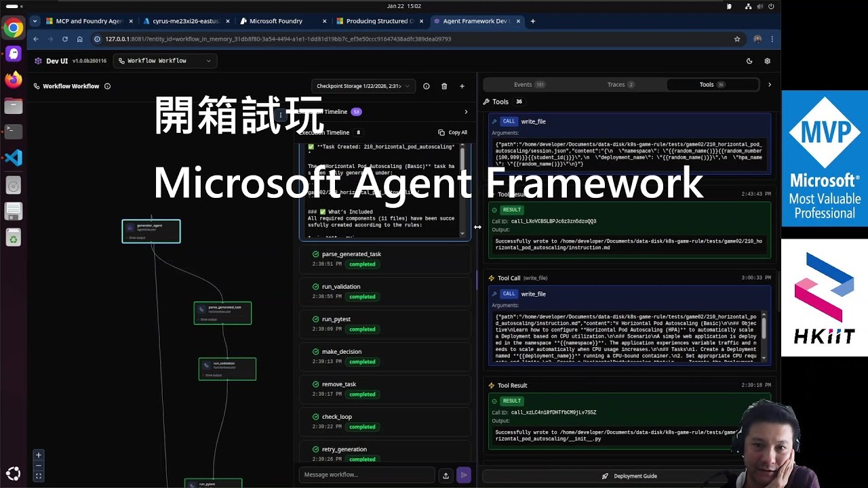Close the Microsoft Foundry tab
Image resolution: width=868 pixels, height=488 pixels.
point(325,21)
